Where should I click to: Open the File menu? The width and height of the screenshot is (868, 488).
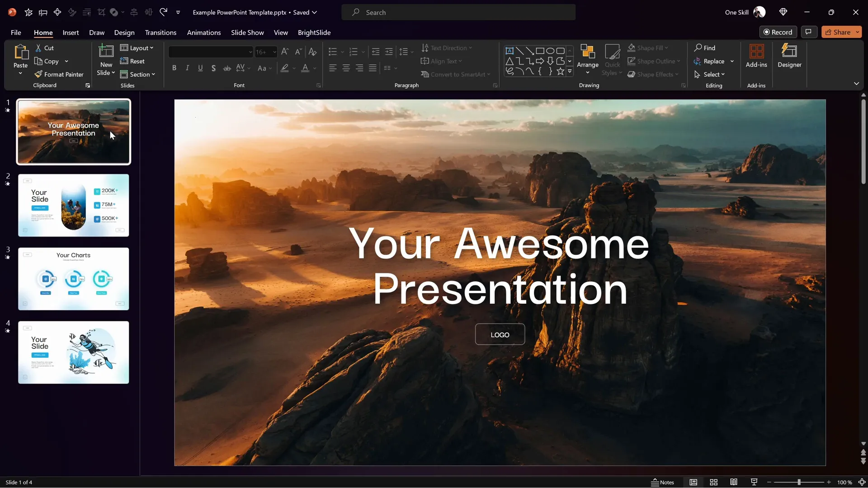[16, 33]
